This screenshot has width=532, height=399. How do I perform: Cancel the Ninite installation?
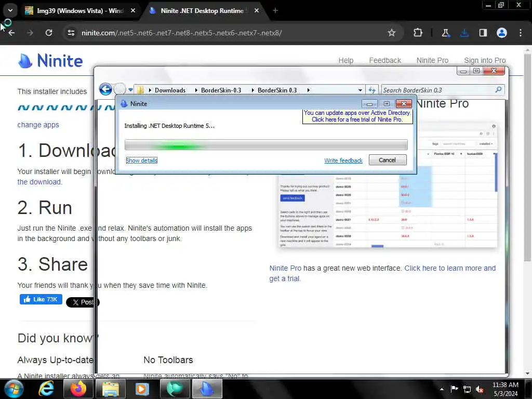pos(388,160)
